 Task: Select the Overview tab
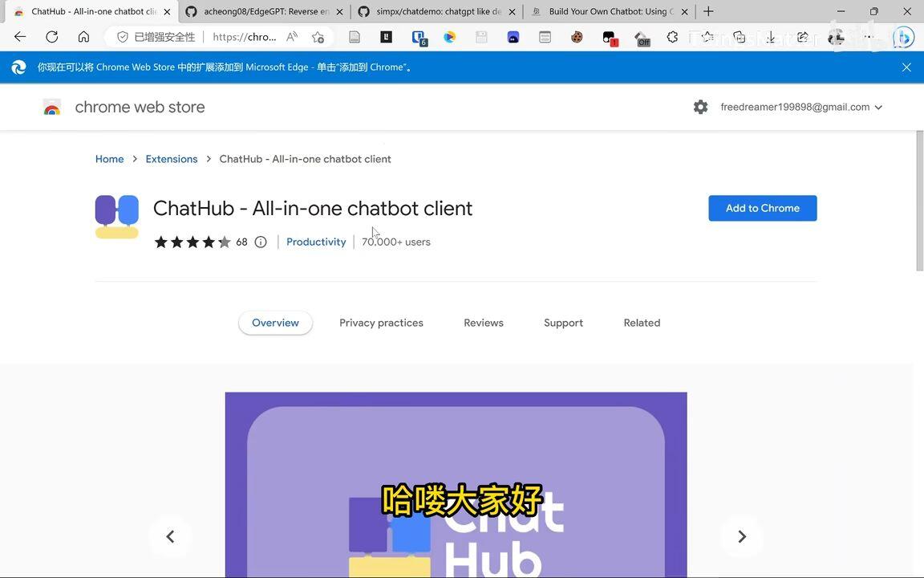coord(275,323)
